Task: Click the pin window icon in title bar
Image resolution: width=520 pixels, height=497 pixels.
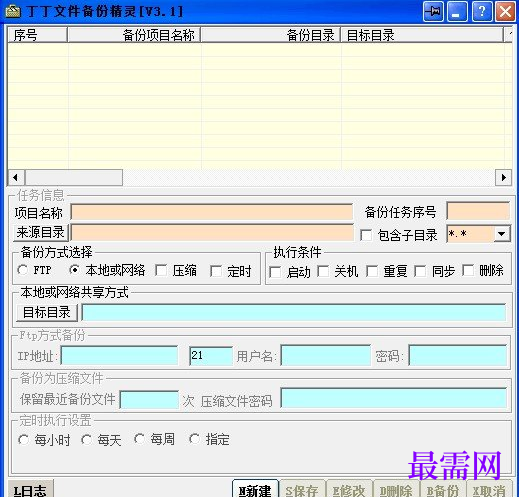Action: click(433, 12)
